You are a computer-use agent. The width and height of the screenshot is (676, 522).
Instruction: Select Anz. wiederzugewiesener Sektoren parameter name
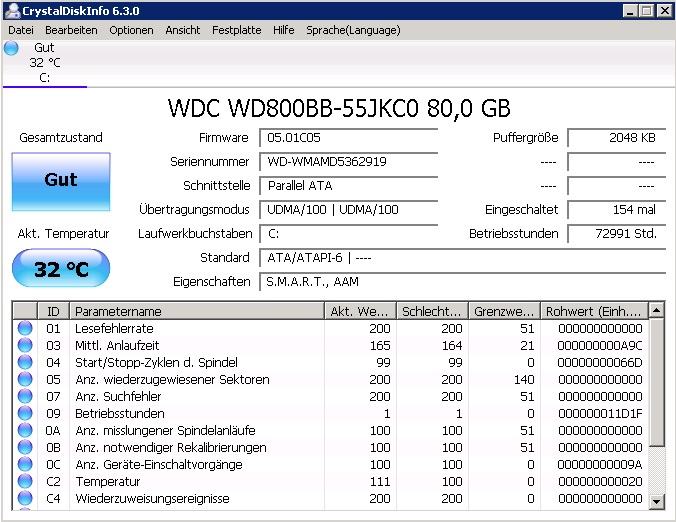tap(172, 379)
